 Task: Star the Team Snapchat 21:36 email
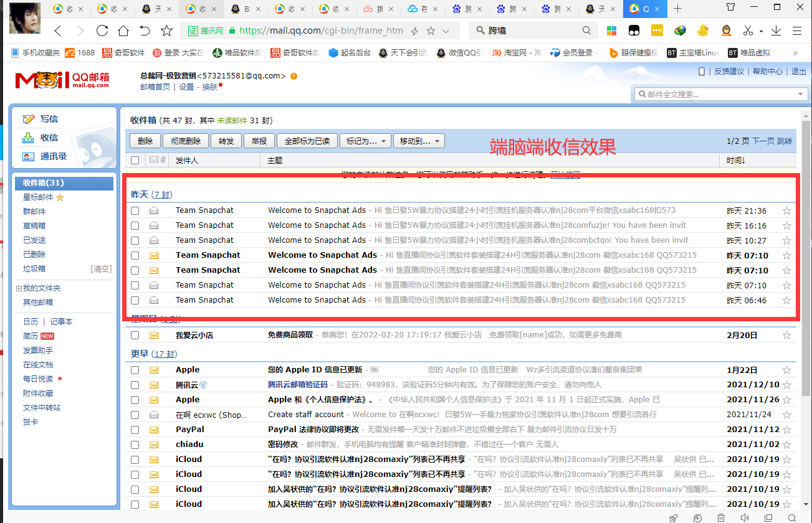tap(786, 210)
